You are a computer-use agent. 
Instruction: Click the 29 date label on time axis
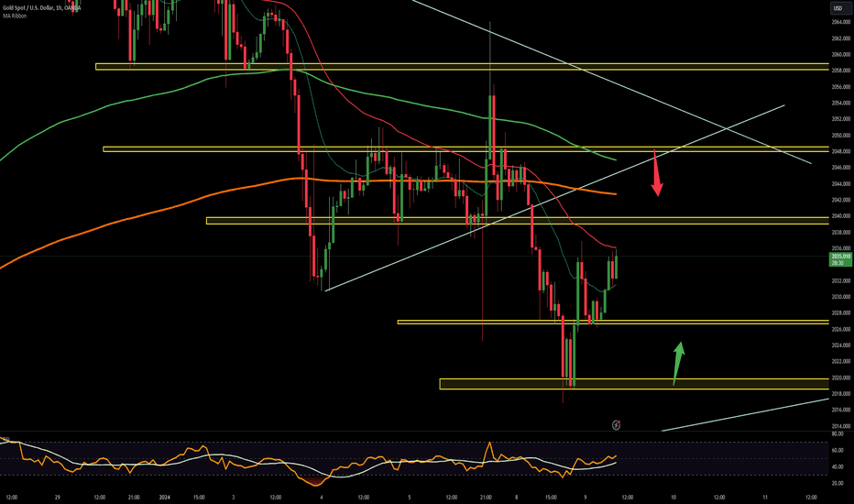click(57, 498)
